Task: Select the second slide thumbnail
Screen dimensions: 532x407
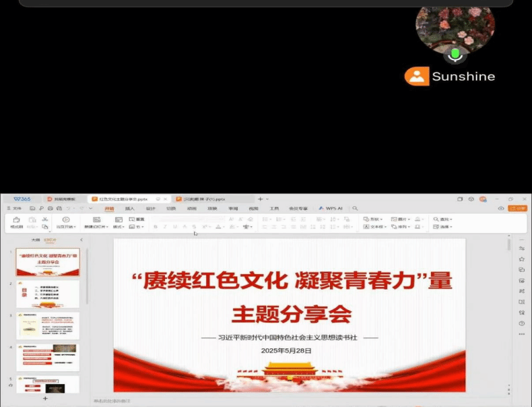Action: tap(47, 294)
